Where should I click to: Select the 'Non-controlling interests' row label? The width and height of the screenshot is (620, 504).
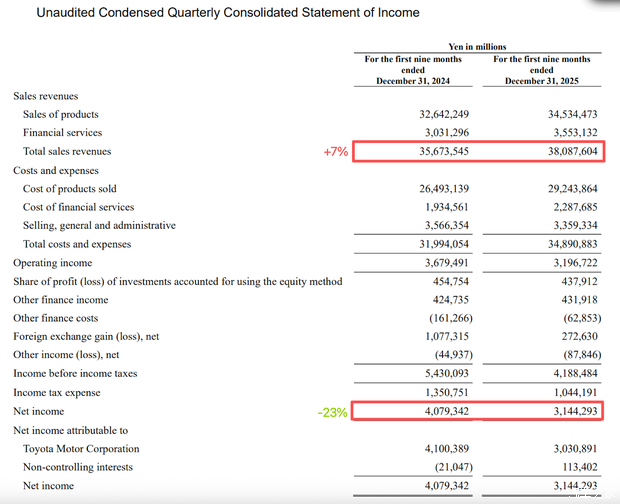80,467
